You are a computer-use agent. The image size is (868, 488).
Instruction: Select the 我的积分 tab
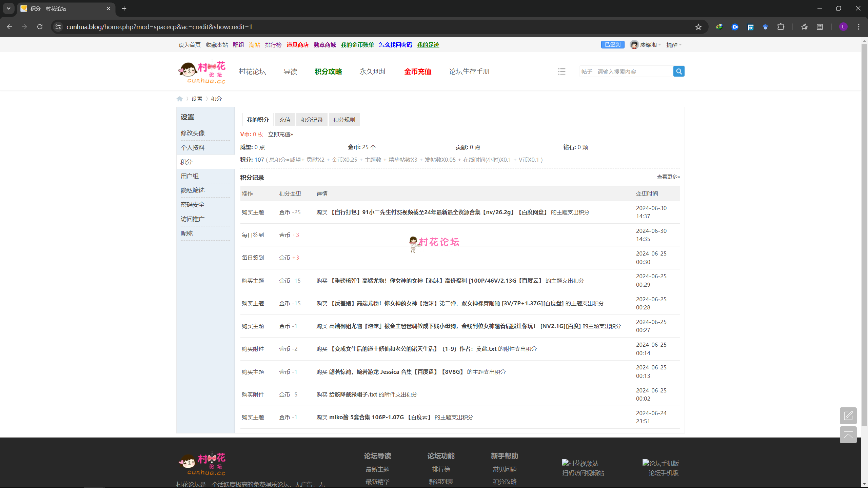tap(258, 120)
